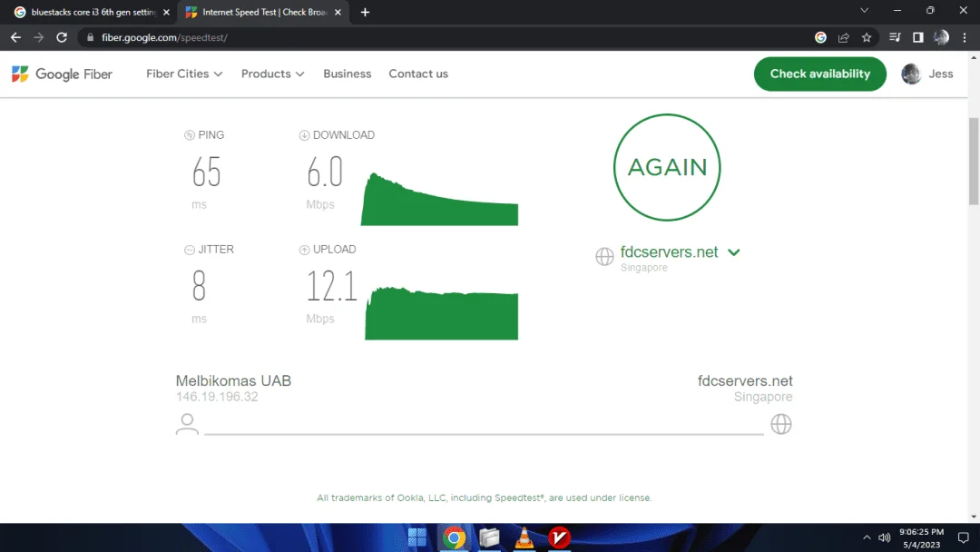Screen dimensions: 980x552
Task: Close the bluestacks search tab
Action: pyautogui.click(x=166, y=12)
